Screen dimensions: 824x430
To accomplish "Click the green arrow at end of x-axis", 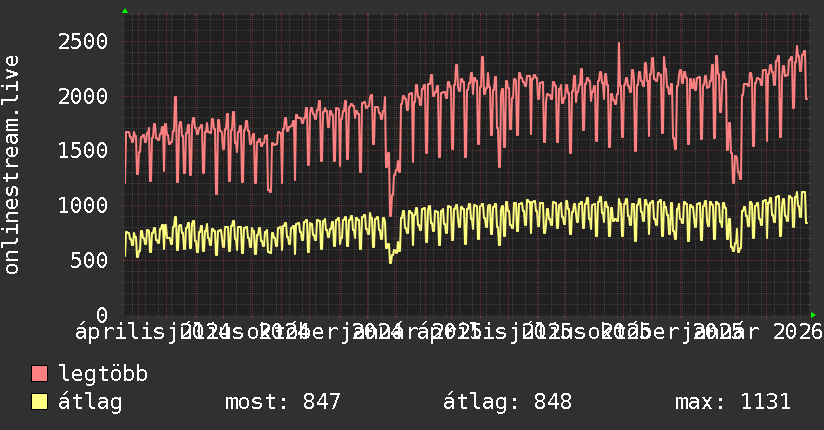I will click(x=813, y=315).
